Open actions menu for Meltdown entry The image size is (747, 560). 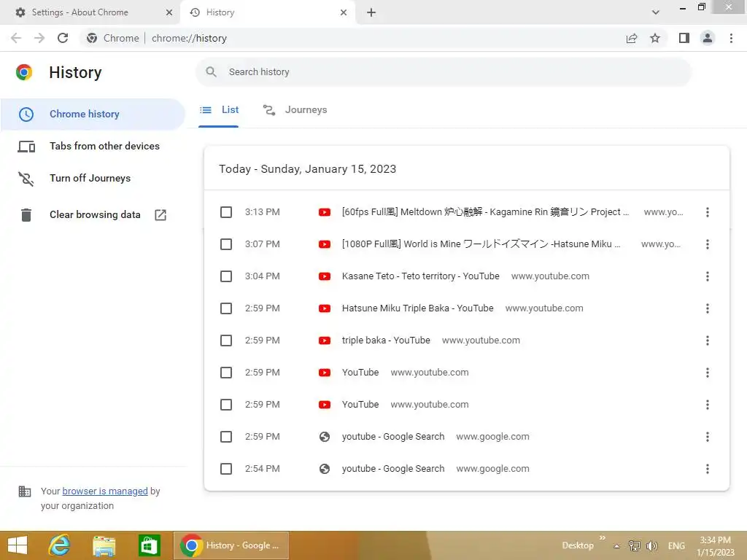coord(708,212)
